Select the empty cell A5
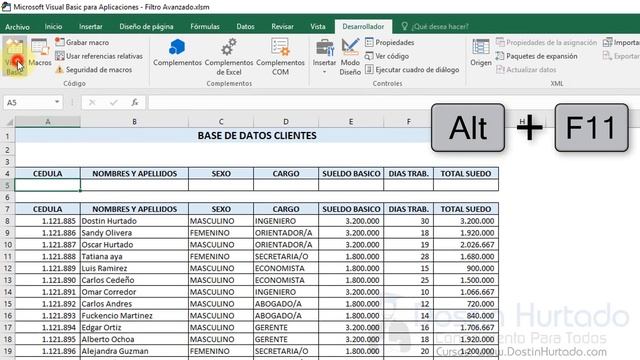The width and height of the screenshot is (640, 360). coord(48,185)
